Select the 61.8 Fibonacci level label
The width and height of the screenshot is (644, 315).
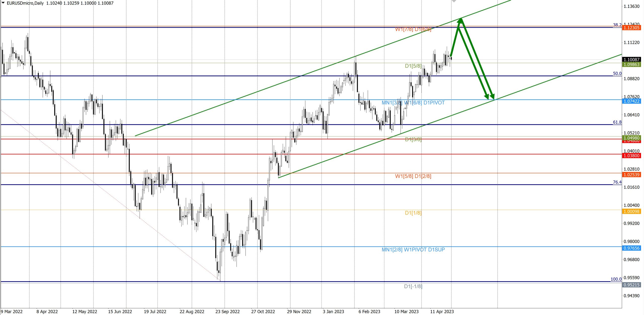(617, 122)
